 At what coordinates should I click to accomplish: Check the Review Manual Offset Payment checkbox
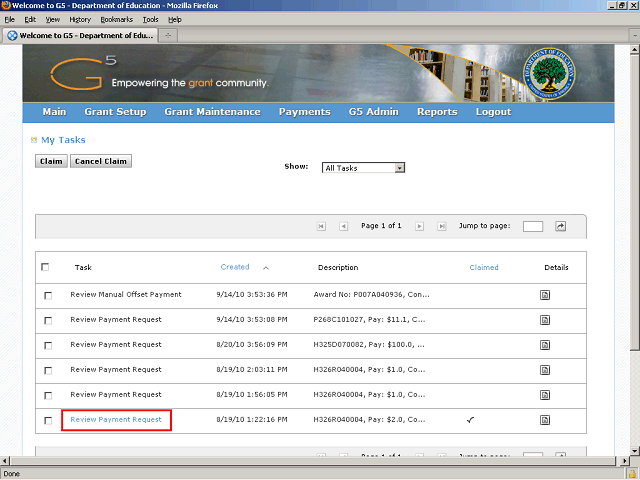pos(47,296)
